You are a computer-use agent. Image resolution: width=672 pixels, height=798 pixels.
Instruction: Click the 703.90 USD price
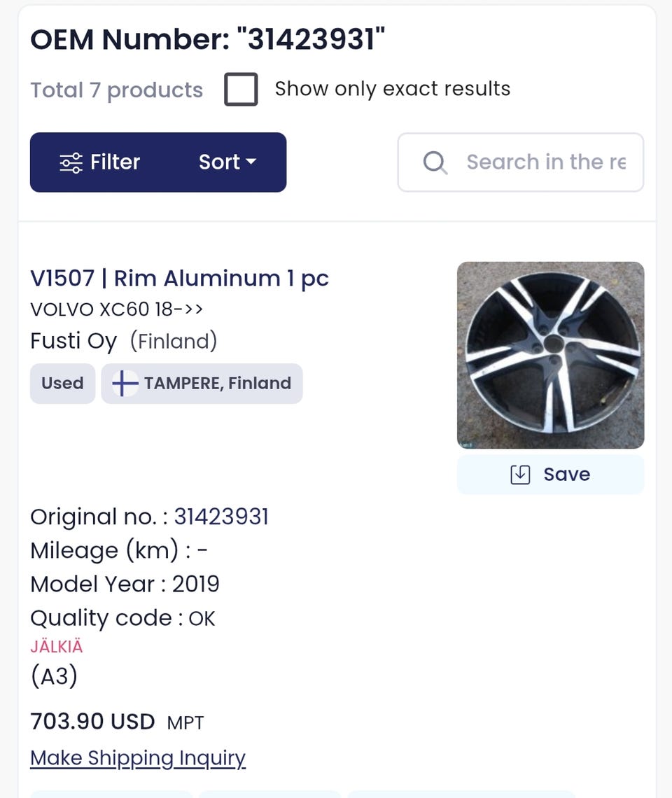[92, 721]
